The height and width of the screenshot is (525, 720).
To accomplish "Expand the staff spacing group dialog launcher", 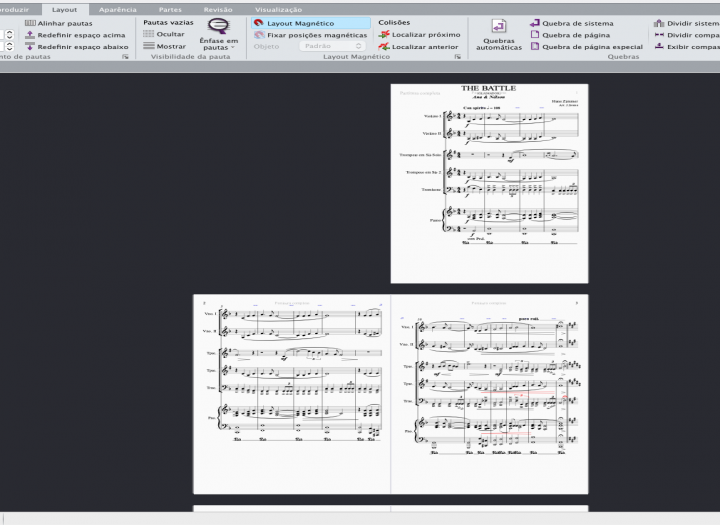I will (125, 57).
